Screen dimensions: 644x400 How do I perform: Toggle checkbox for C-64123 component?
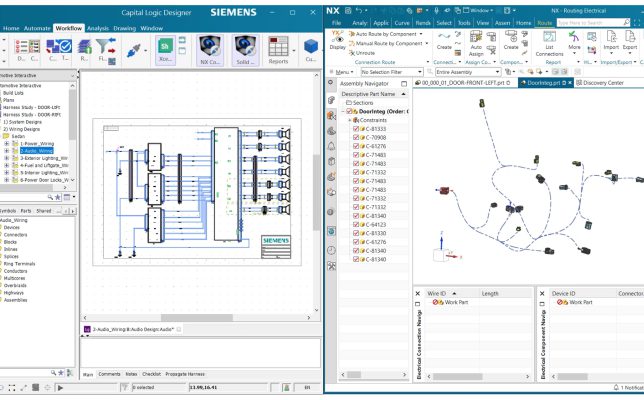[356, 224]
